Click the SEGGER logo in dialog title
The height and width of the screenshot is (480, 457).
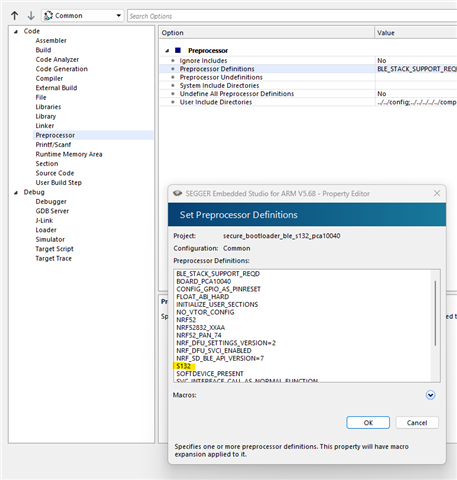[x=178, y=193]
